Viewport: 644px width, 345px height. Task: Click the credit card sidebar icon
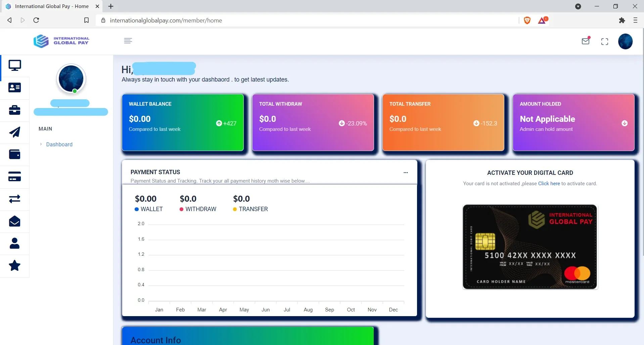click(15, 177)
